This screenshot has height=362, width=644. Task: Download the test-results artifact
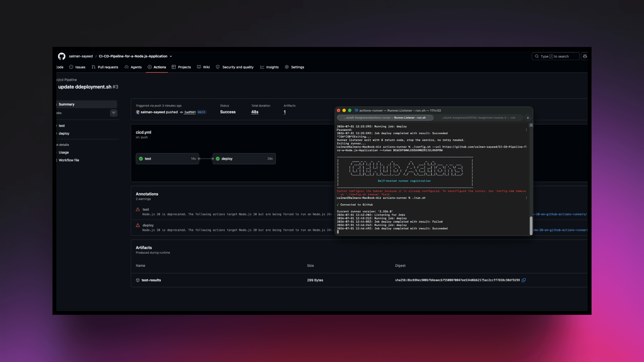tap(151, 280)
